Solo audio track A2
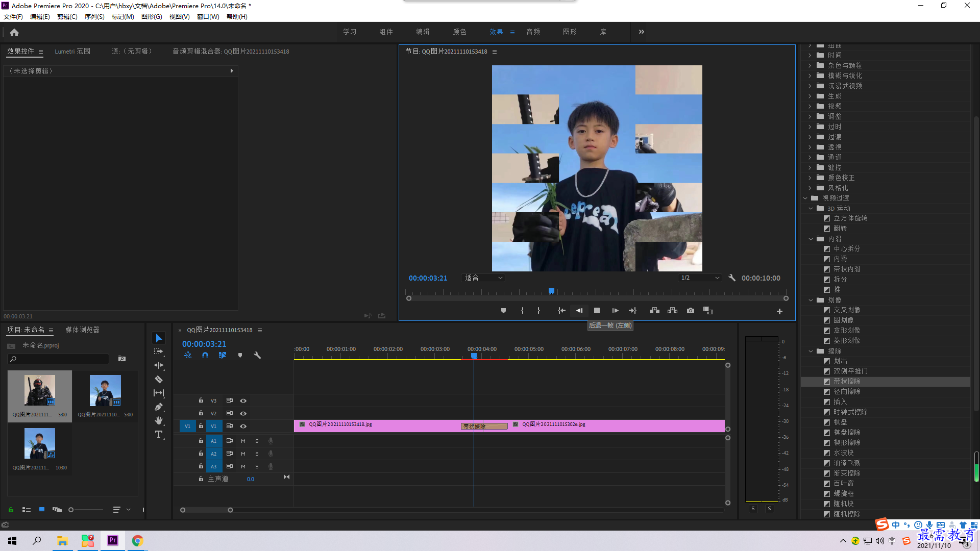 coord(257,454)
